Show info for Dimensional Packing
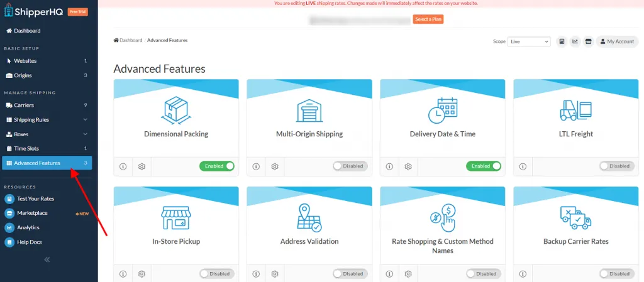The height and width of the screenshot is (282, 644). pyautogui.click(x=123, y=166)
